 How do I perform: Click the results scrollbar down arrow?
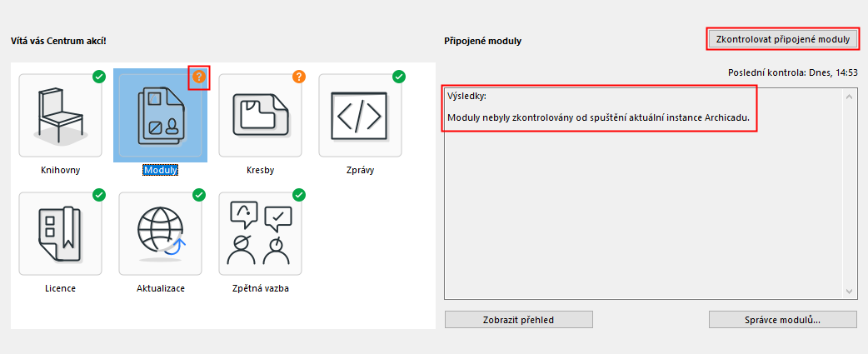pos(850,291)
